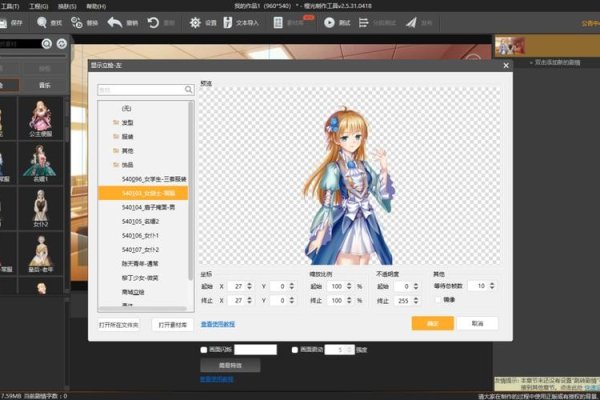
Task: Click the vertical scrollbar of character list
Action: 191,191
